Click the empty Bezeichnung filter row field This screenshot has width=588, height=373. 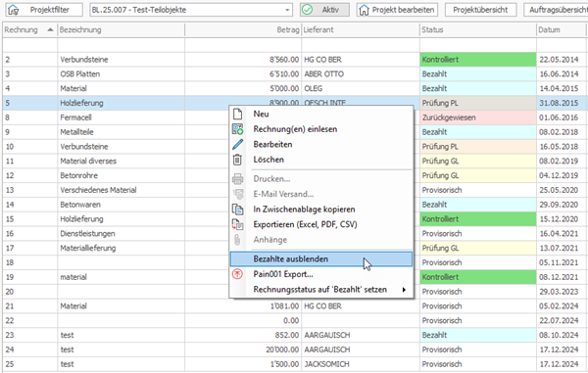click(x=121, y=45)
